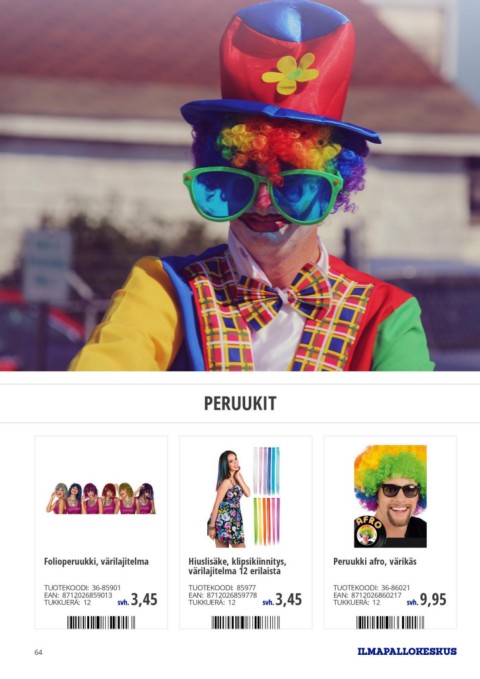Click the 3,45 price on Hiuslisäke

(289, 600)
